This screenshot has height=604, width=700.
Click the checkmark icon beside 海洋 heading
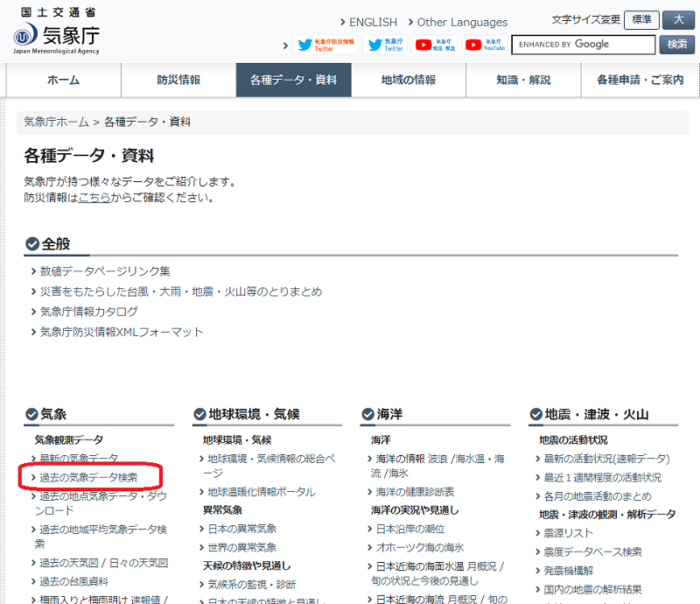click(x=368, y=414)
